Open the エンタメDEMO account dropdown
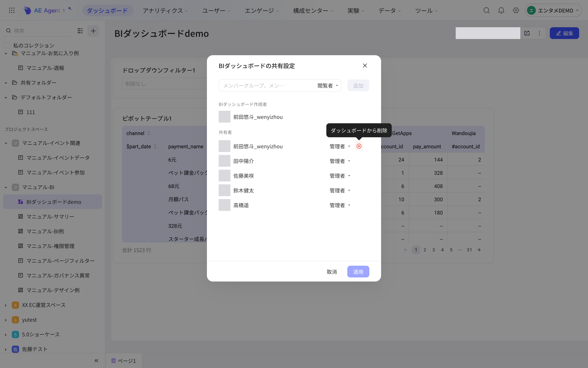This screenshot has width=588, height=368. point(553,10)
